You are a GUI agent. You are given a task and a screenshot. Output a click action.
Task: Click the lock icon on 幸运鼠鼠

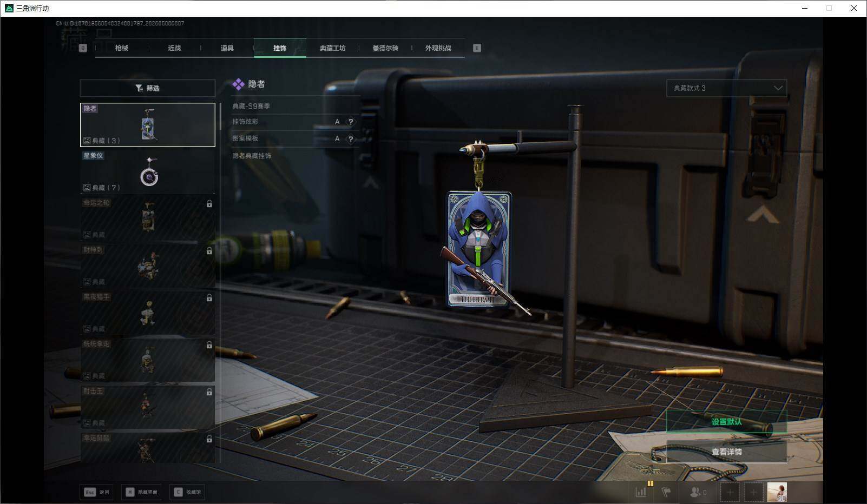tap(209, 439)
